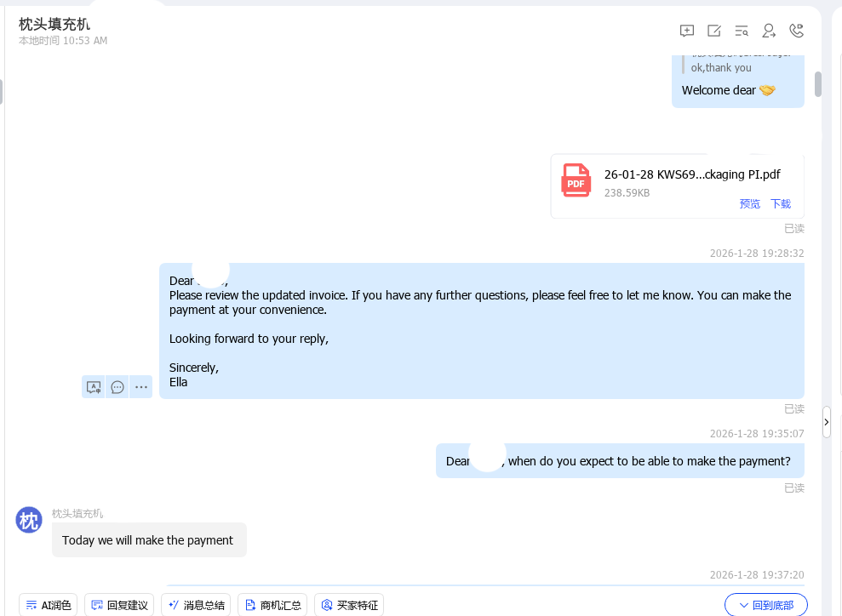Click the AI润色 polish button
This screenshot has height=616, width=842.
49,605
